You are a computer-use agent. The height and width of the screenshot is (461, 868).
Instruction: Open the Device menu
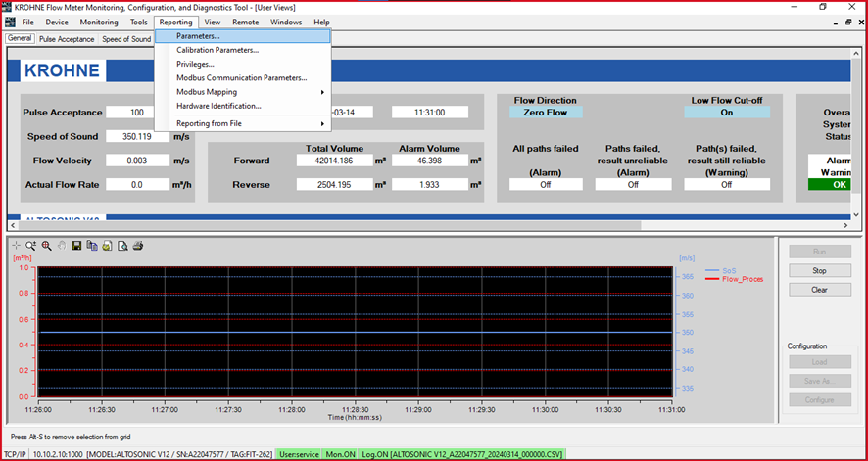point(57,23)
